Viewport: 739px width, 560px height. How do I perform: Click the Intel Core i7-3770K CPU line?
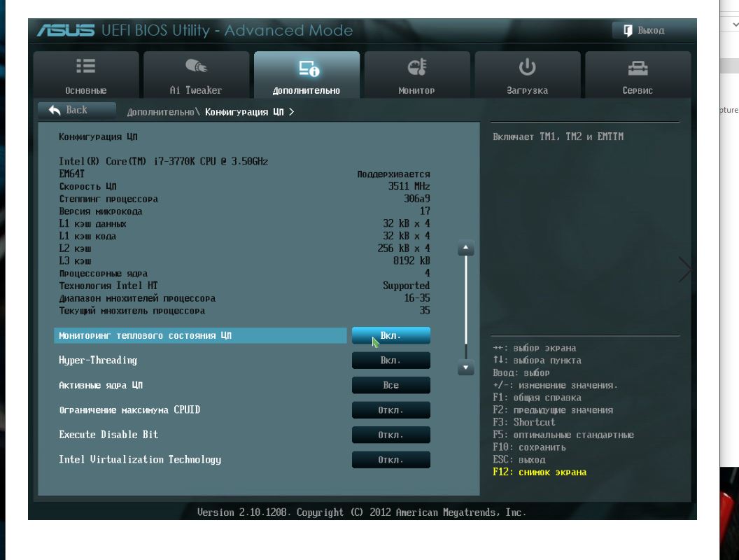pyautogui.click(x=164, y=161)
